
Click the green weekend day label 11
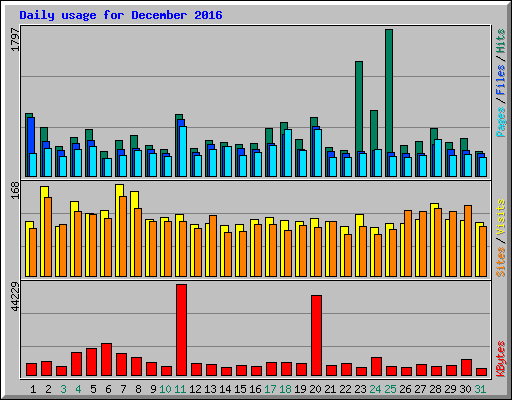coord(180,389)
